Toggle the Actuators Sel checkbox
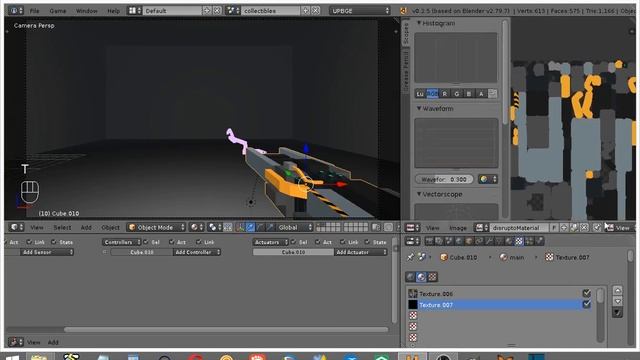This screenshot has height=360, width=640. (293, 242)
